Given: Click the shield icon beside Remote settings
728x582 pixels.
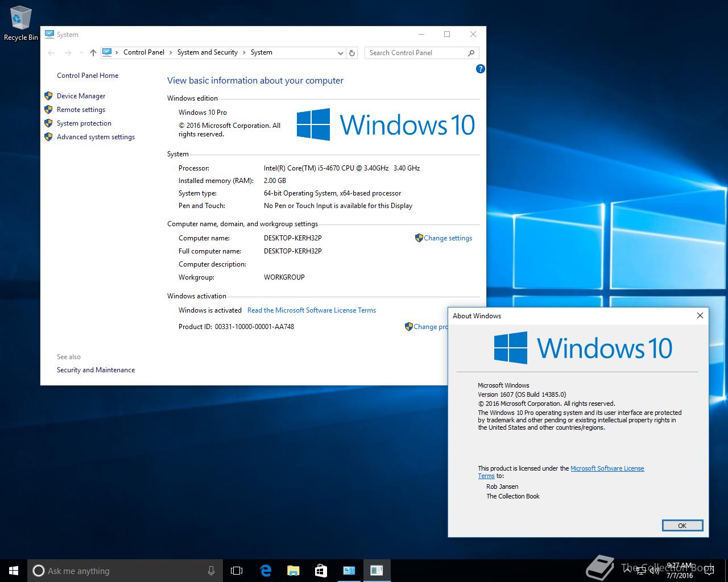Looking at the screenshot, I should click(48, 110).
